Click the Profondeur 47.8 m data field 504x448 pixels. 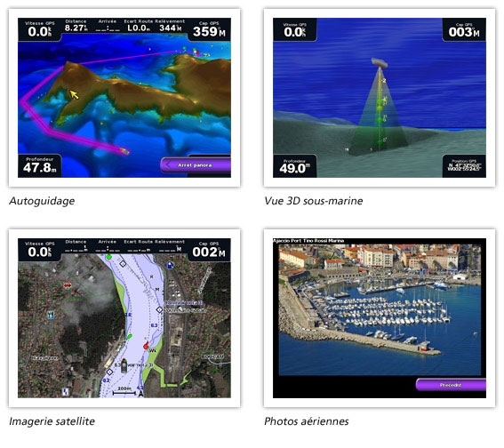(39, 166)
